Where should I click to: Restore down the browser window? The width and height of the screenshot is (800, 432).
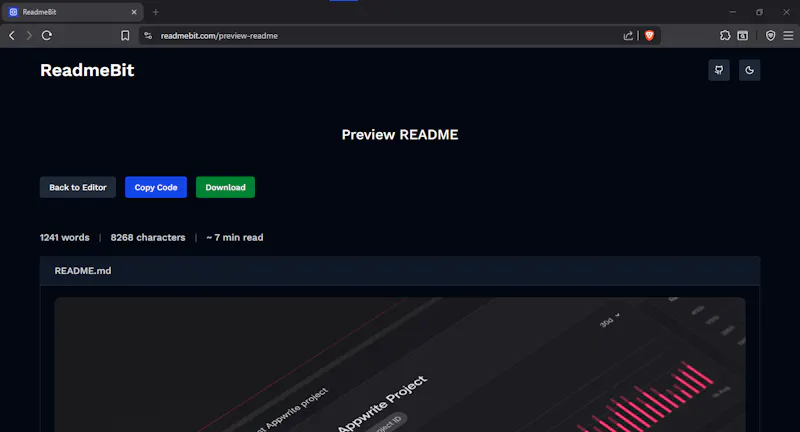coord(759,12)
